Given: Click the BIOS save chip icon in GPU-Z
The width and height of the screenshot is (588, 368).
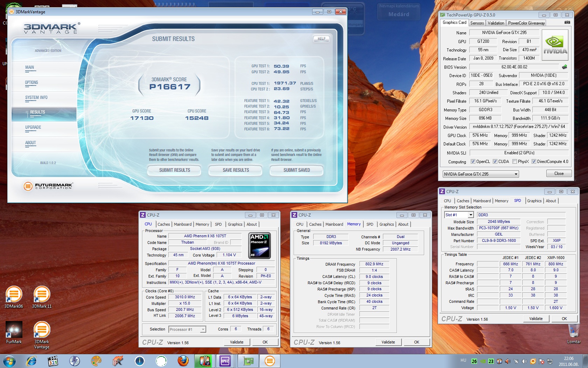Looking at the screenshot, I should point(564,67).
